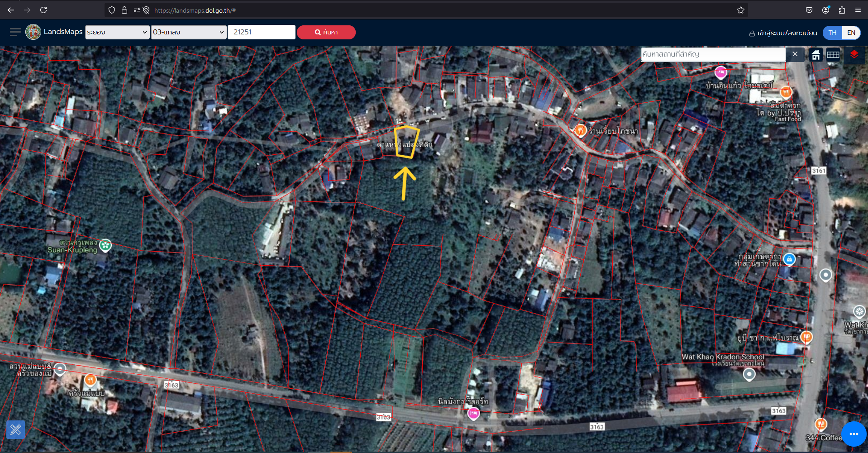Click the LandsMaps logo emblem
Image resolution: width=868 pixels, height=453 pixels.
pos(33,32)
